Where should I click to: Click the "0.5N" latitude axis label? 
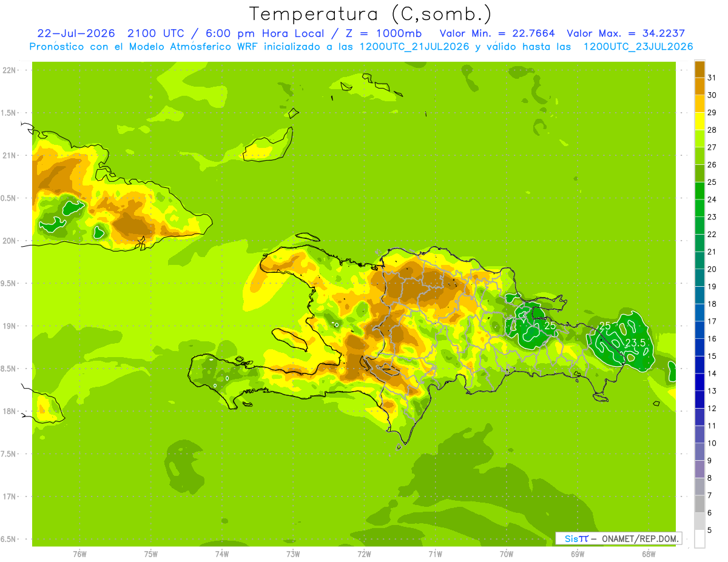click(9, 198)
